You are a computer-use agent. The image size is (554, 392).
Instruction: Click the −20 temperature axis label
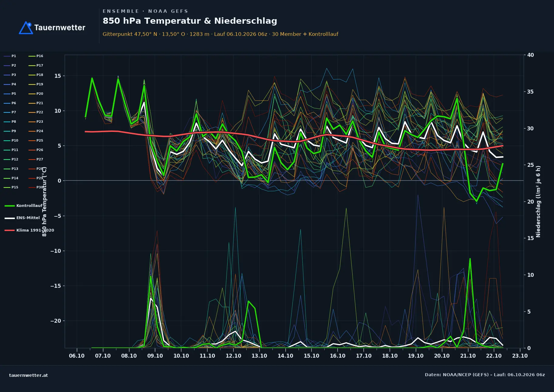coord(56,321)
